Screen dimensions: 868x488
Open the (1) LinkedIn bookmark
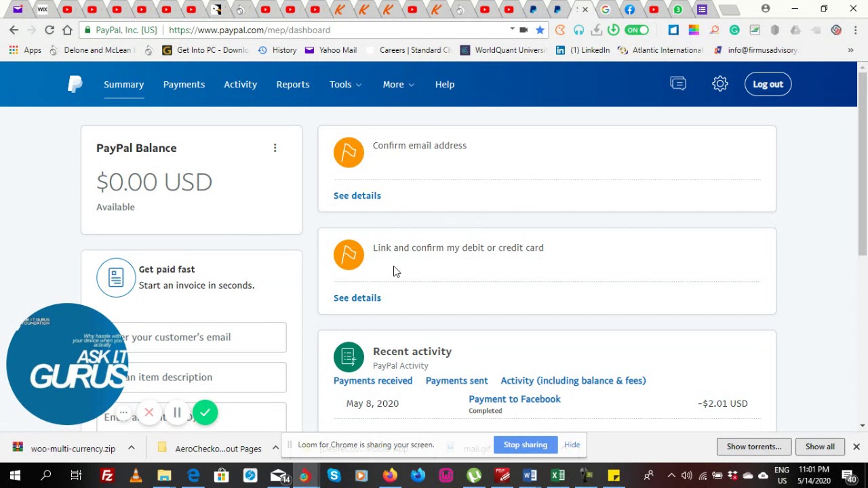[583, 50]
